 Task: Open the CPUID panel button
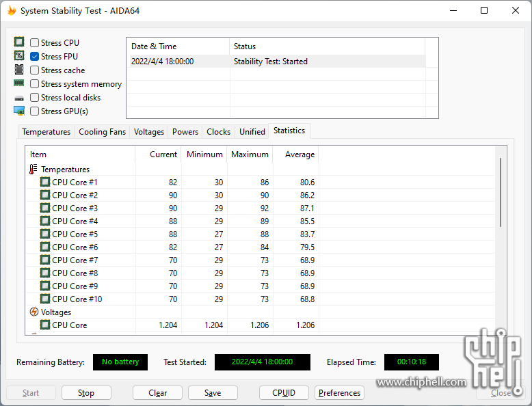284,393
